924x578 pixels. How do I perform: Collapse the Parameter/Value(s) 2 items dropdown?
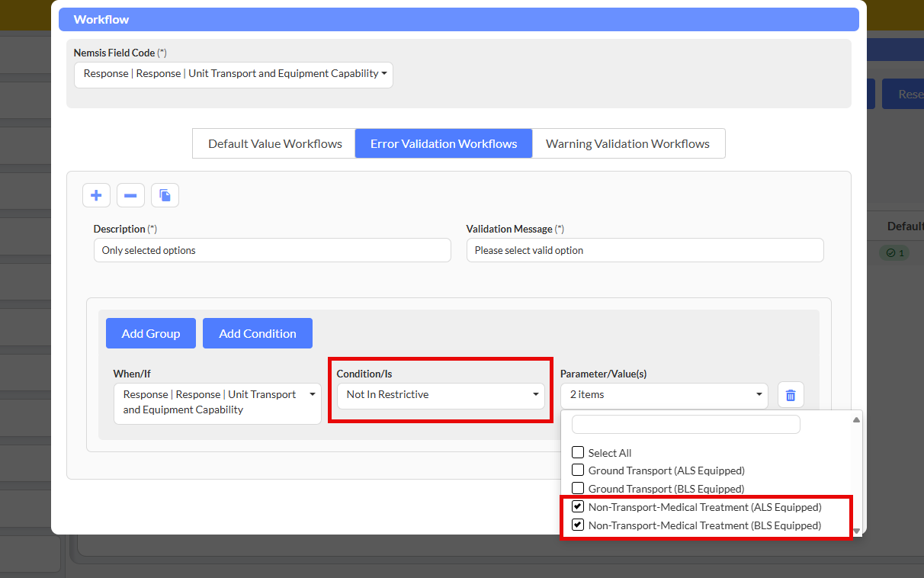pos(664,395)
